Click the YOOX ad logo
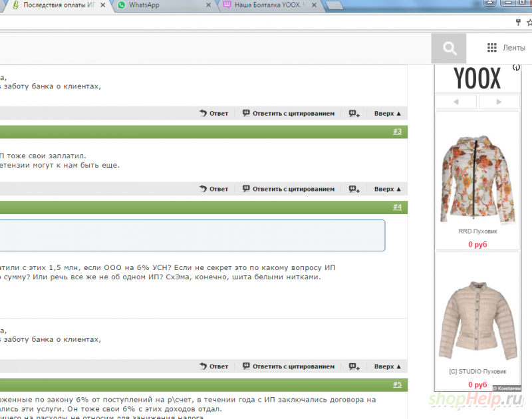532x419 pixels. tap(477, 78)
